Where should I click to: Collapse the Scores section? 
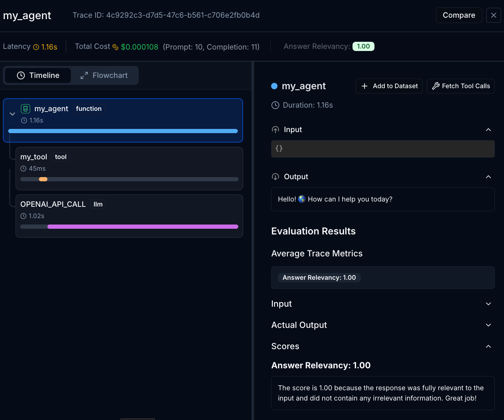tap(488, 346)
